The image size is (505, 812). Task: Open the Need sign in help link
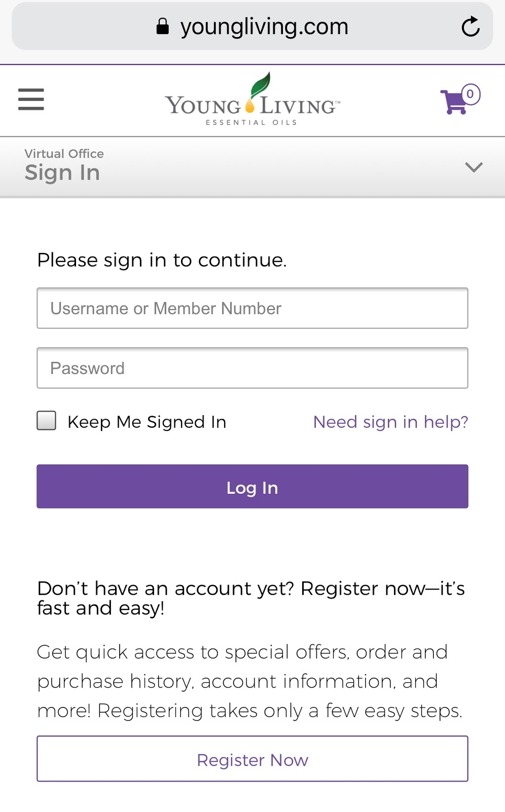tap(390, 422)
